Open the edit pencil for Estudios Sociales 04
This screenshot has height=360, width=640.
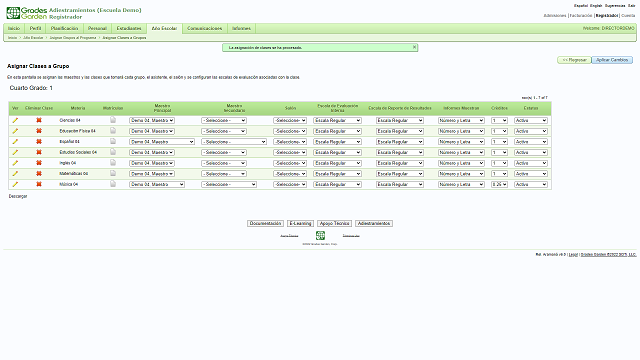[15, 152]
